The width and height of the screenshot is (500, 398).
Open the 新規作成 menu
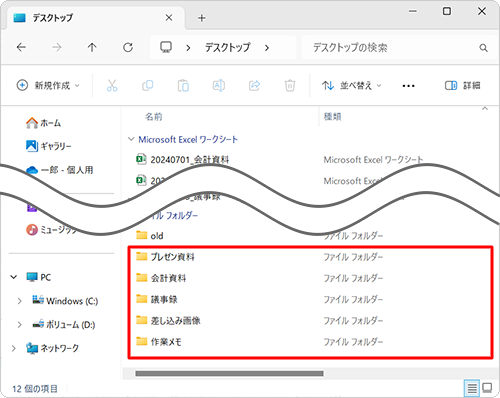48,86
